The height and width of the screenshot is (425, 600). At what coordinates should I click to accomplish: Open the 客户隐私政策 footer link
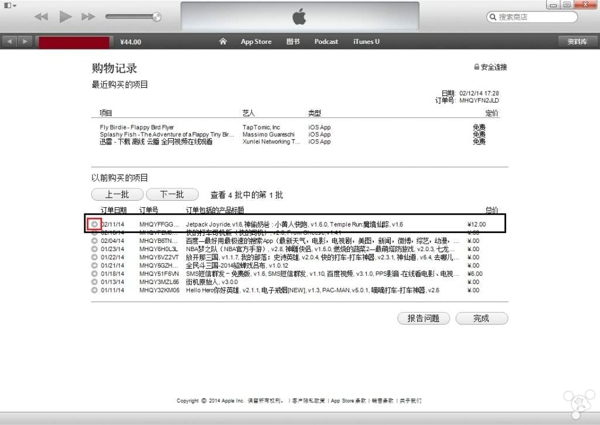click(x=308, y=401)
